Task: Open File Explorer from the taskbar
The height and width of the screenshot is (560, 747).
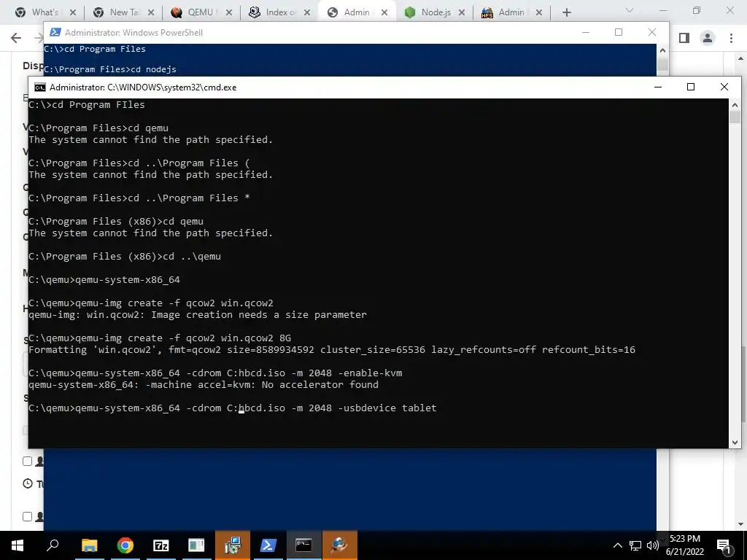Action: click(89, 545)
